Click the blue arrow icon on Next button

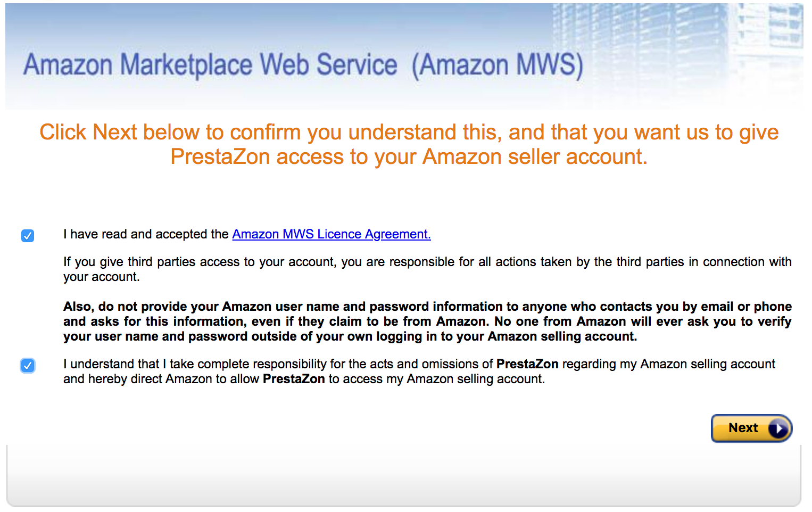778,428
